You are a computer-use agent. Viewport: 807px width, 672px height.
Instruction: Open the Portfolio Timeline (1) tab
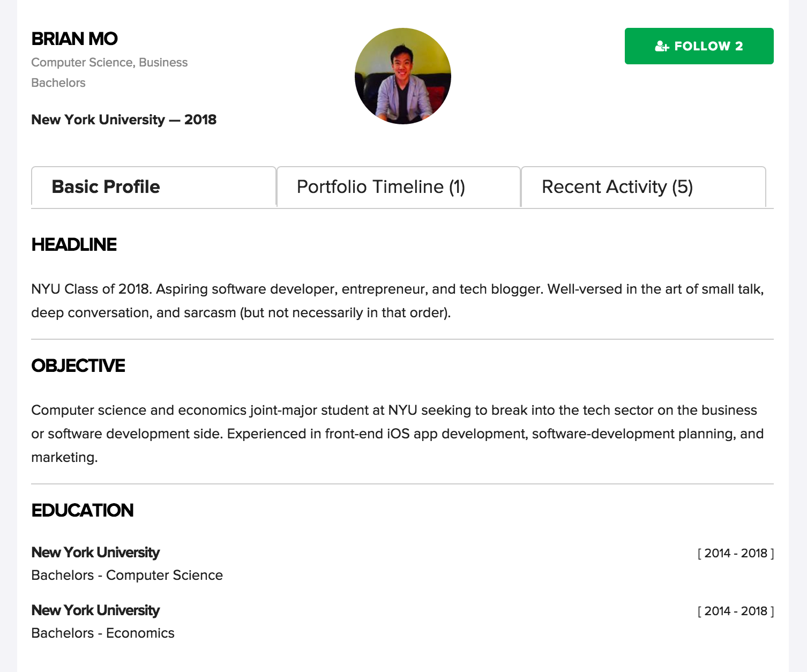[x=399, y=186]
